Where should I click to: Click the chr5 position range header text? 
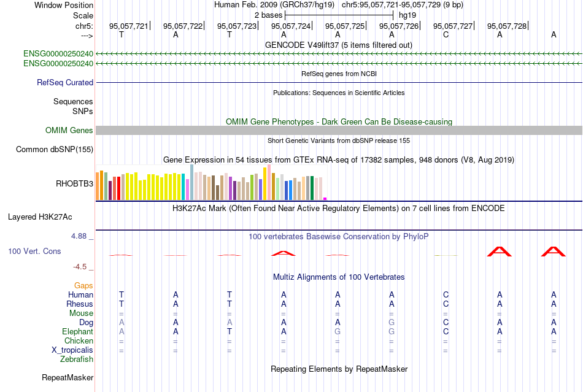tap(403, 5)
